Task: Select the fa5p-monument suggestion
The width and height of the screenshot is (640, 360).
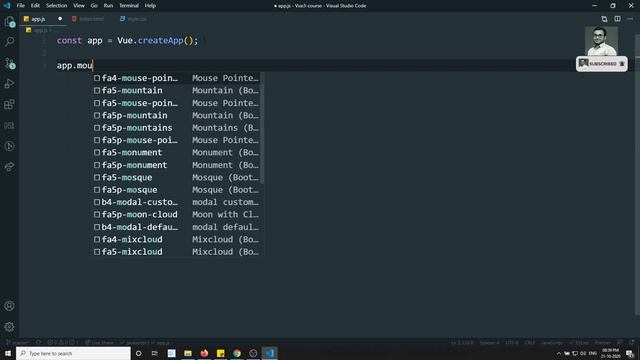Action: coord(176,165)
